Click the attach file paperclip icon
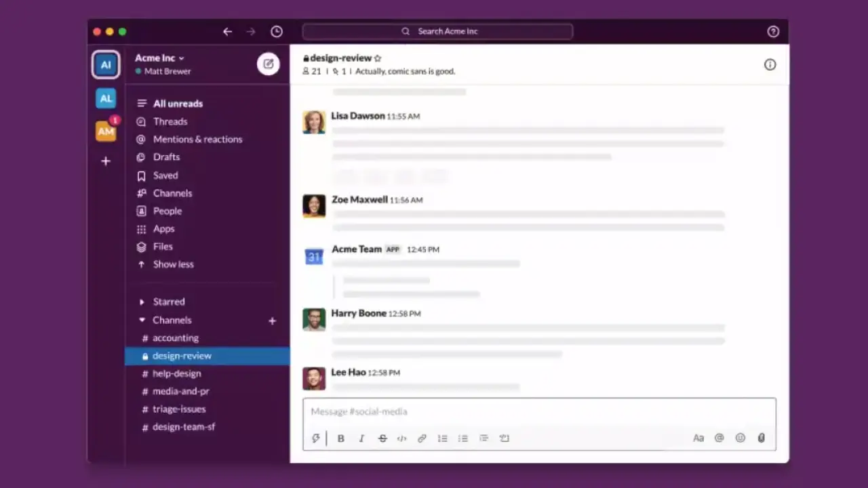Viewport: 868px width, 488px height. click(761, 439)
